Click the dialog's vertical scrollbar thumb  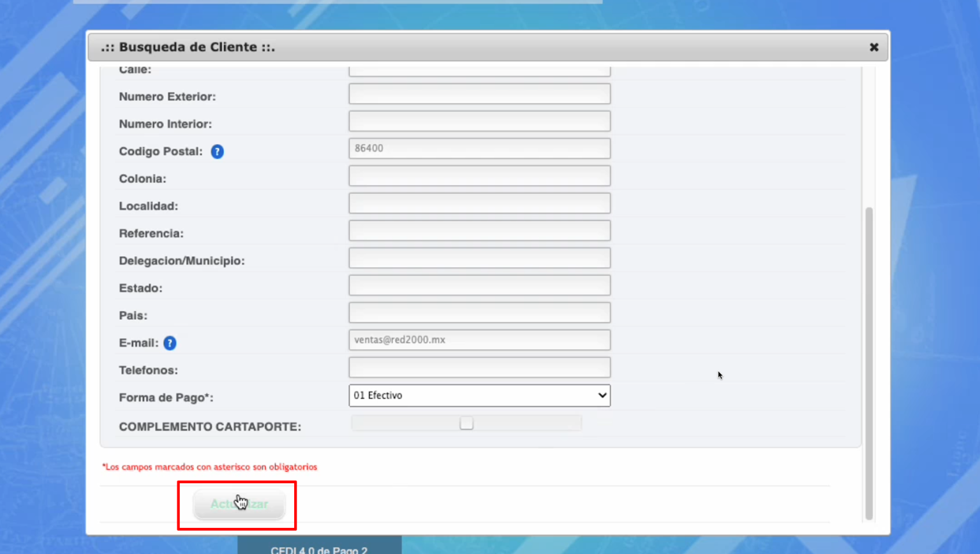pyautogui.click(x=868, y=363)
